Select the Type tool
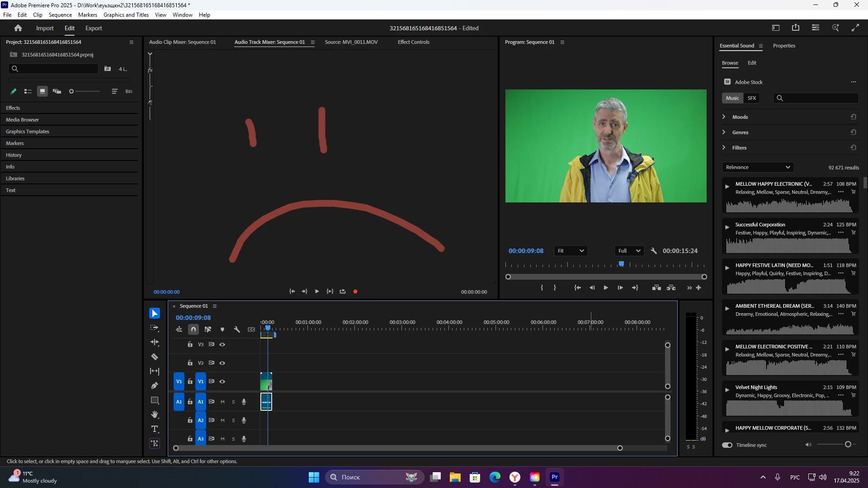This screenshot has width=868, height=488. 155,429
